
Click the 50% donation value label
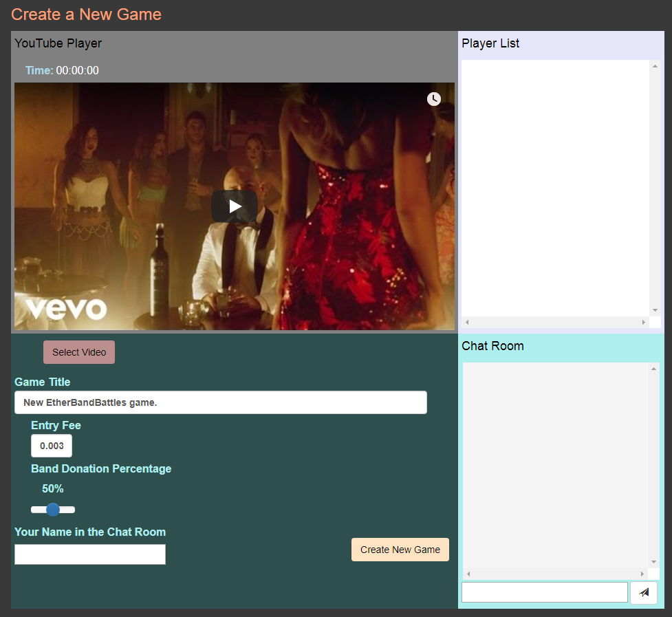pyautogui.click(x=53, y=488)
